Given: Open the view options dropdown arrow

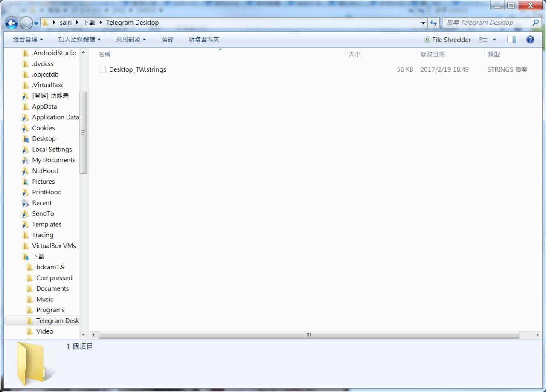Looking at the screenshot, I should (x=494, y=40).
